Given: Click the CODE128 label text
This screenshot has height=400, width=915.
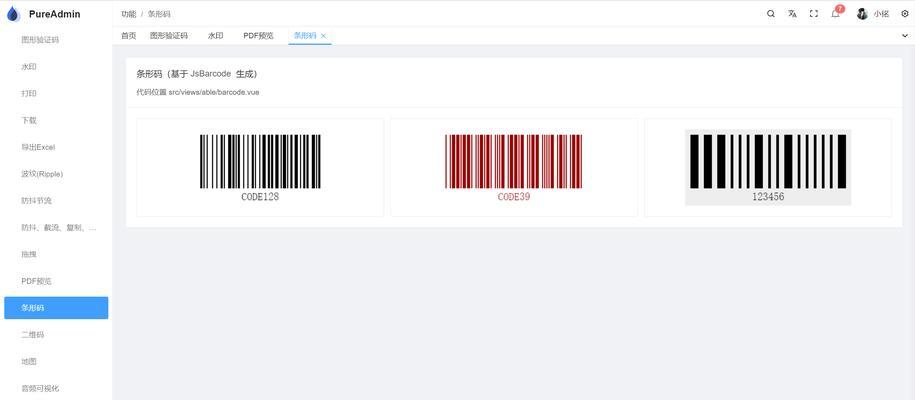Looking at the screenshot, I should [260, 197].
